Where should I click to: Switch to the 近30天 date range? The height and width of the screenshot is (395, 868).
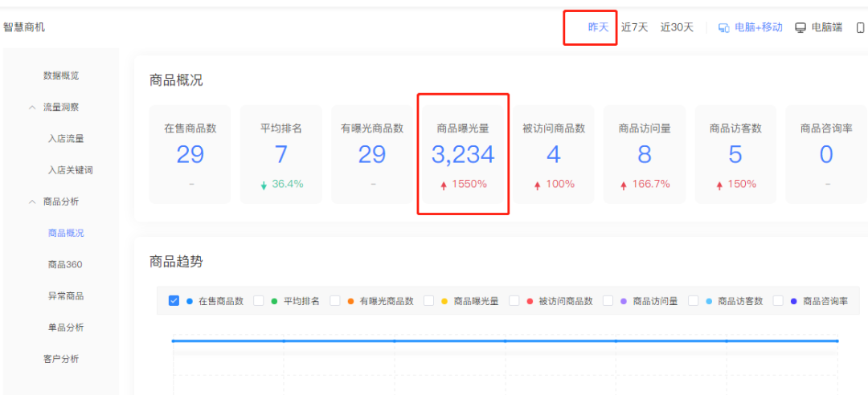[x=677, y=27]
